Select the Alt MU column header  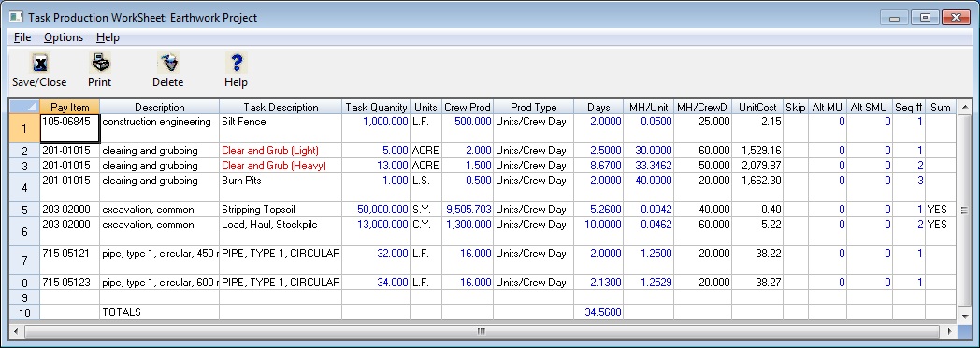[828, 108]
